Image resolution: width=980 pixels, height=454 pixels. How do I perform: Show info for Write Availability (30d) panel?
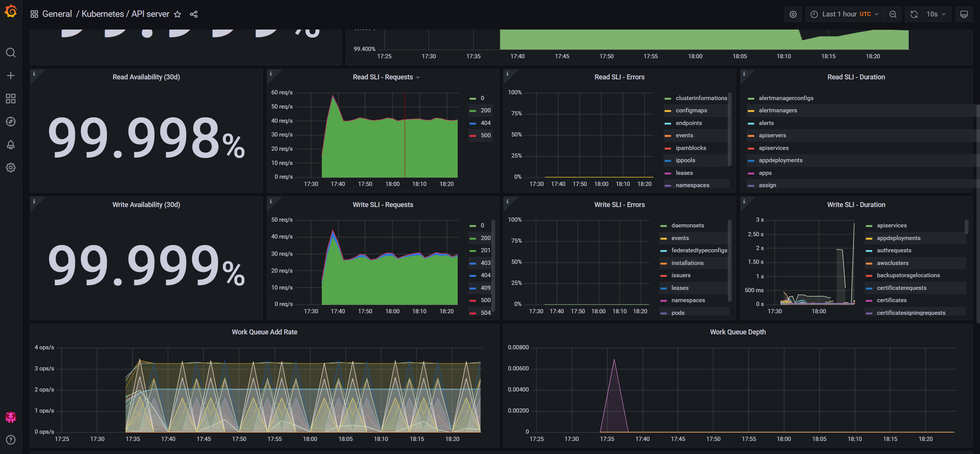(34, 201)
